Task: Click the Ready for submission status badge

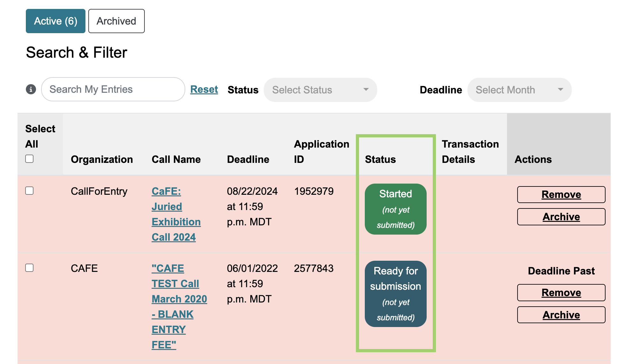Action: click(395, 294)
